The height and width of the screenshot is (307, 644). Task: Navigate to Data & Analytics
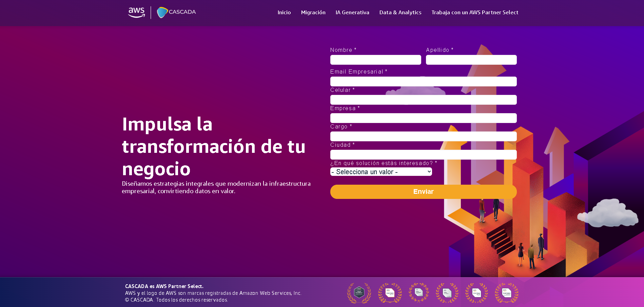coord(401,13)
